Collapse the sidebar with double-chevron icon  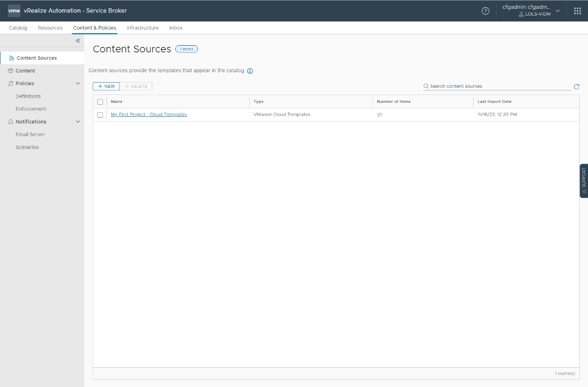click(x=78, y=41)
